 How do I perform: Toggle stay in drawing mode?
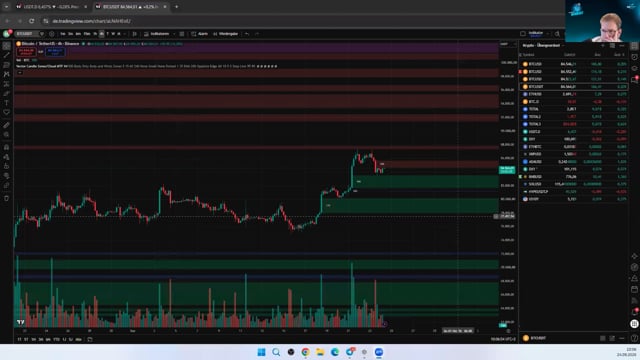tap(7, 157)
